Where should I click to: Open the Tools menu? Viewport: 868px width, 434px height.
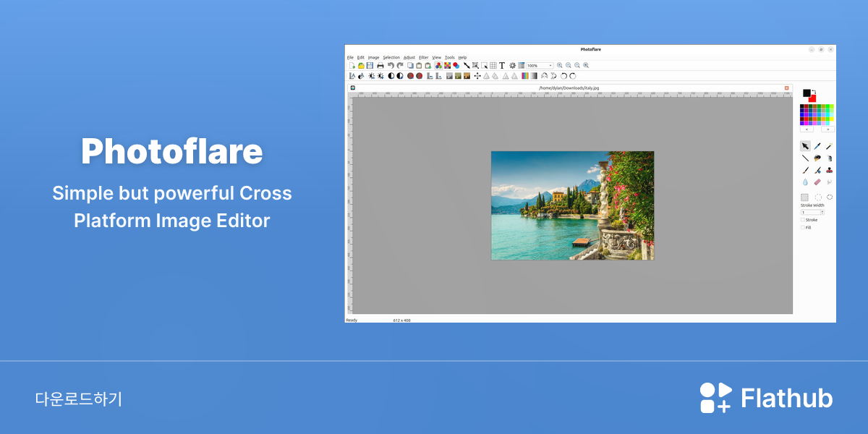(x=450, y=57)
